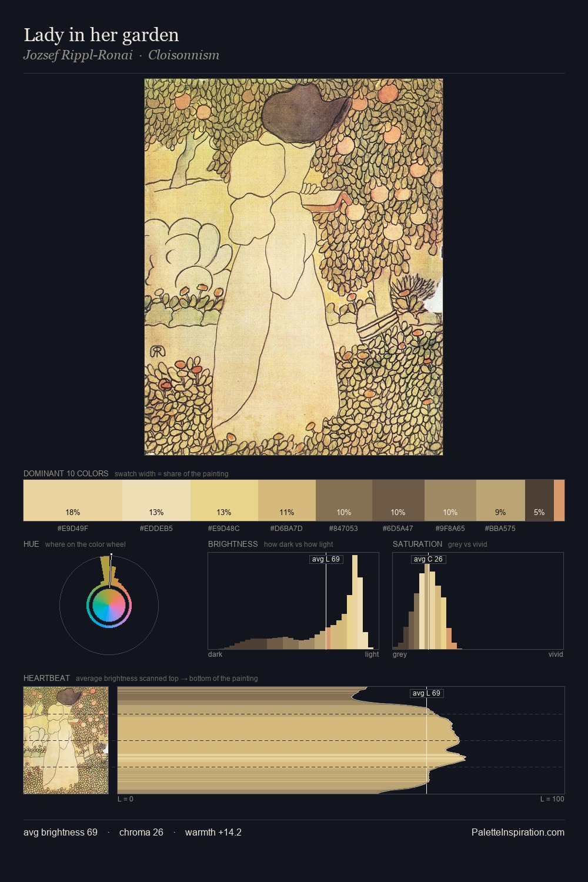Click the 'Cloisonnism' style label

[x=183, y=55]
